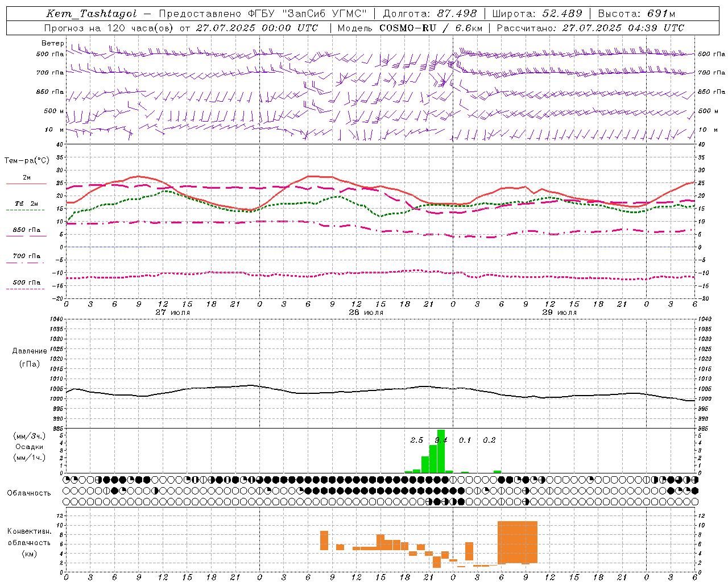
Task: Click the 10 м wind level label on the left
Action: (54, 130)
